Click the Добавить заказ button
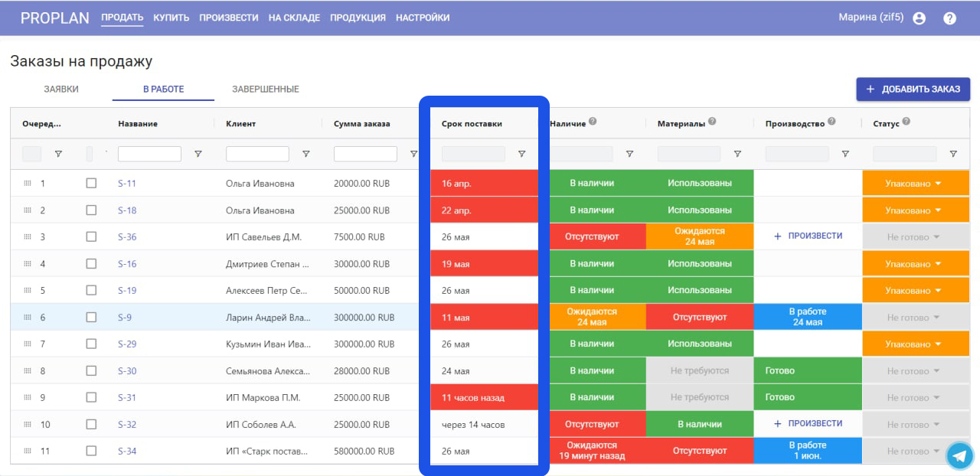The width and height of the screenshot is (980, 476). [913, 90]
